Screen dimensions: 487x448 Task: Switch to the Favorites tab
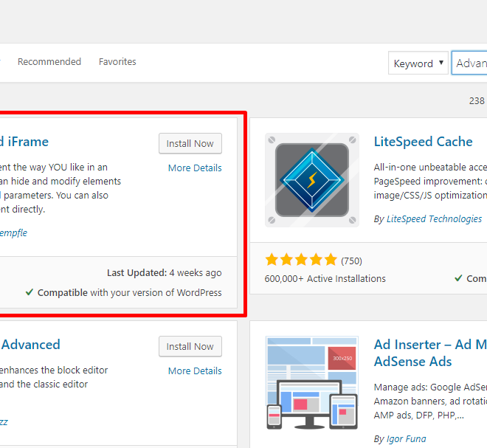point(117,61)
